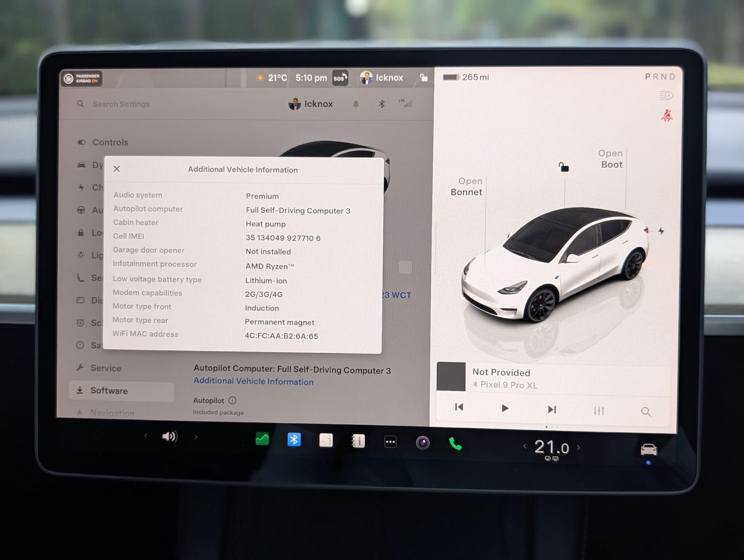Viewport: 744px width, 560px height.
Task: Open Additional Vehicle Information link
Action: click(x=253, y=381)
